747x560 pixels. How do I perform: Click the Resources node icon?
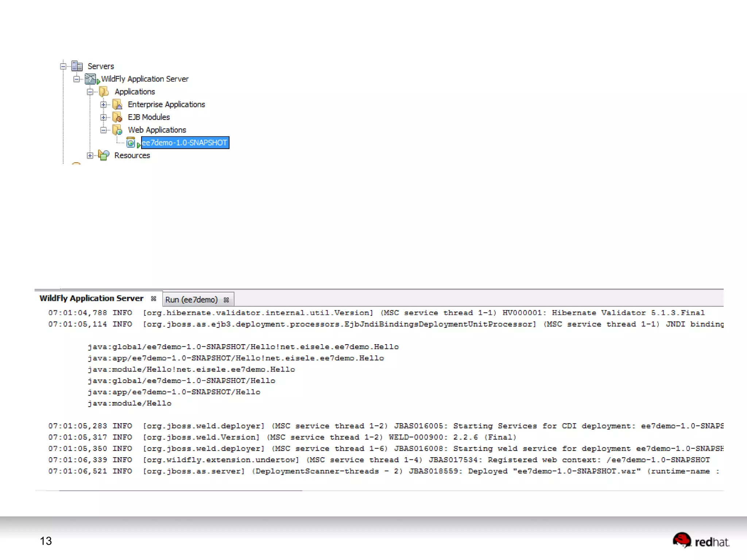tap(104, 155)
